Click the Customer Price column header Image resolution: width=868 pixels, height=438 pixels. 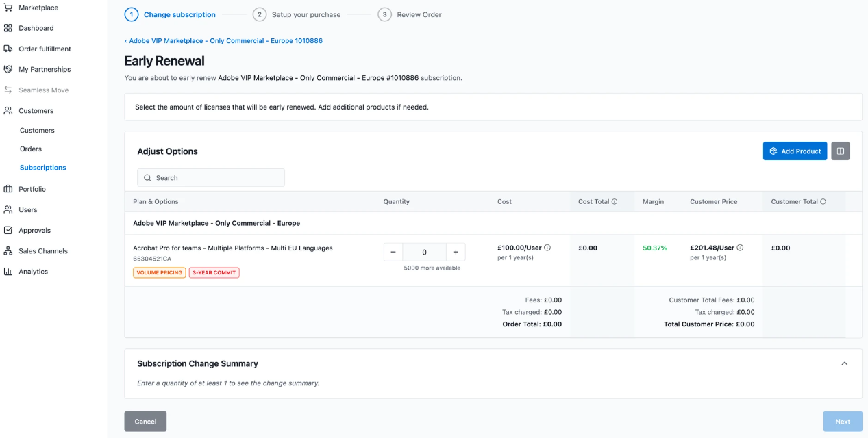coord(714,201)
